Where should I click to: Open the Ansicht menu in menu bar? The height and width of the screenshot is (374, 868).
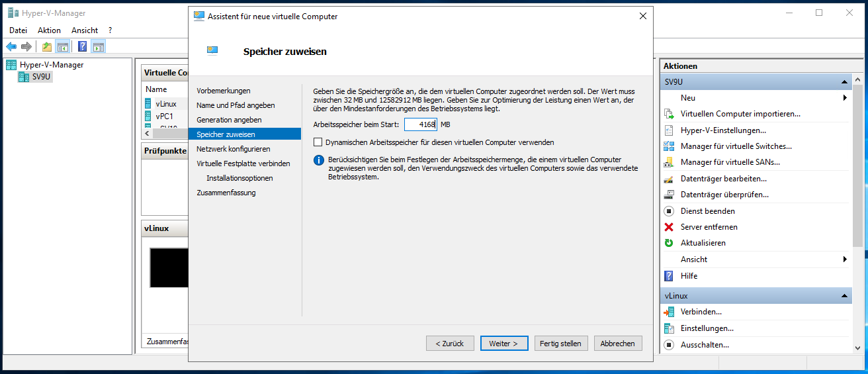[85, 30]
